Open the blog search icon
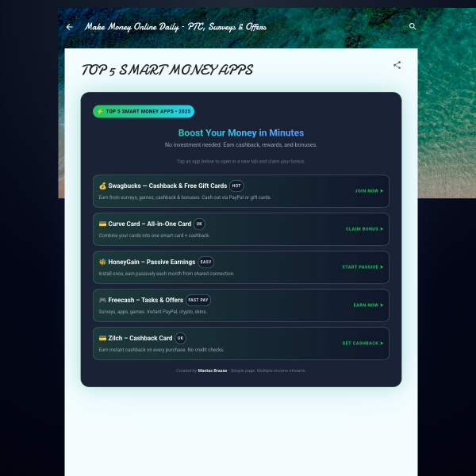 tap(413, 27)
